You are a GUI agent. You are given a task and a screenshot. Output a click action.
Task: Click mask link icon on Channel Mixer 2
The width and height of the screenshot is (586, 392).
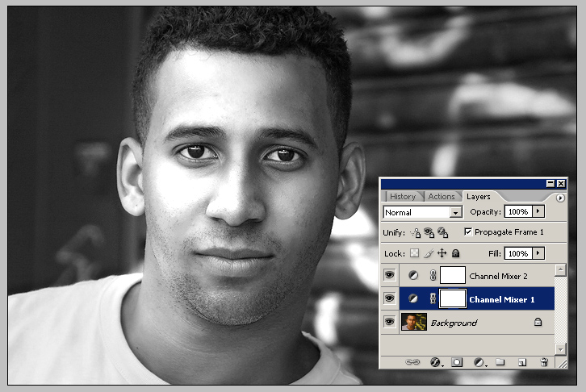click(433, 276)
